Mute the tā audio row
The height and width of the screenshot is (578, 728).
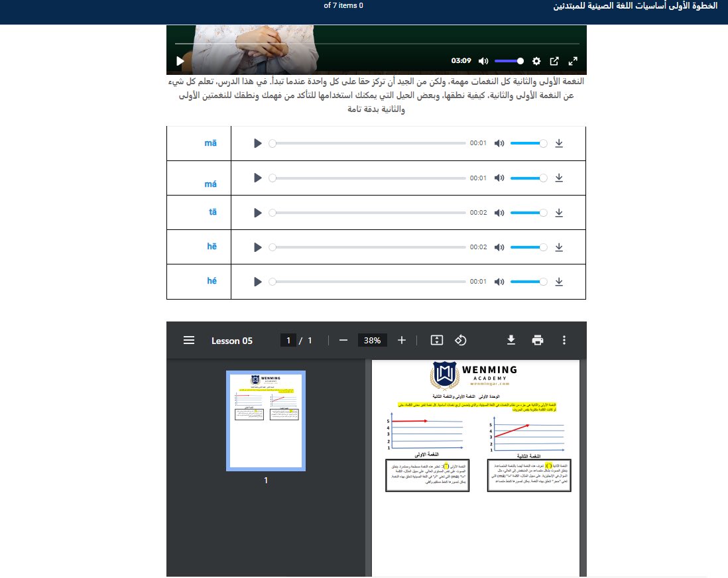click(499, 213)
